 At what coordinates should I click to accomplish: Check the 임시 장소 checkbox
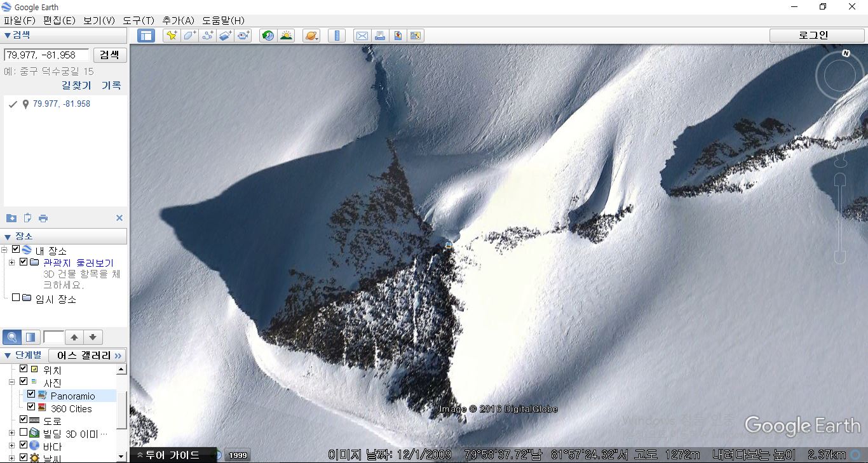coord(17,297)
